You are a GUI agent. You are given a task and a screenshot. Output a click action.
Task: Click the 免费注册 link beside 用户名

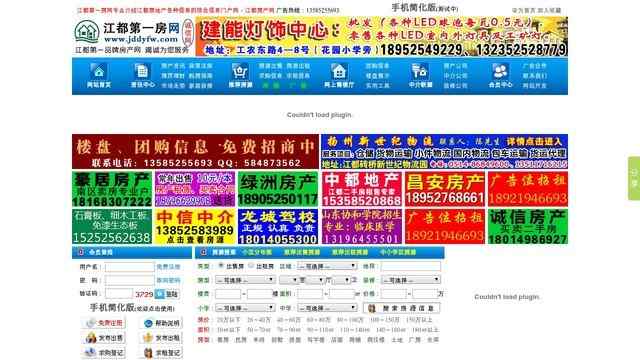pyautogui.click(x=168, y=267)
